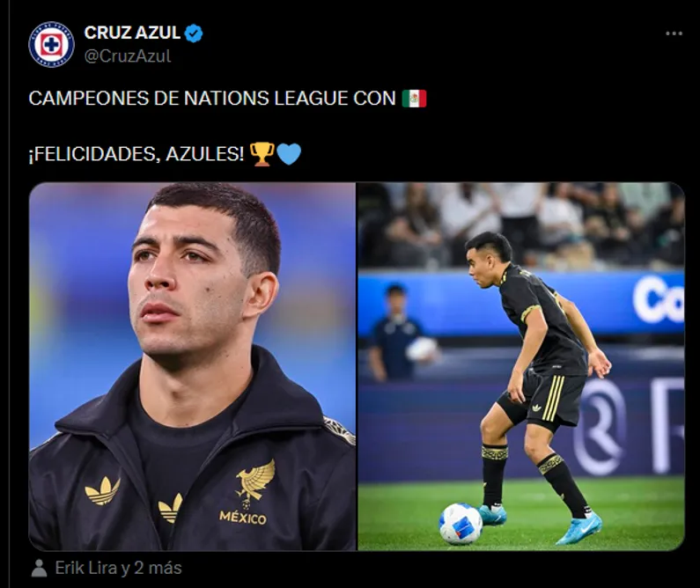Select the "CAMPEONES DE NATIONS LEAGUE CON" text

click(212, 99)
